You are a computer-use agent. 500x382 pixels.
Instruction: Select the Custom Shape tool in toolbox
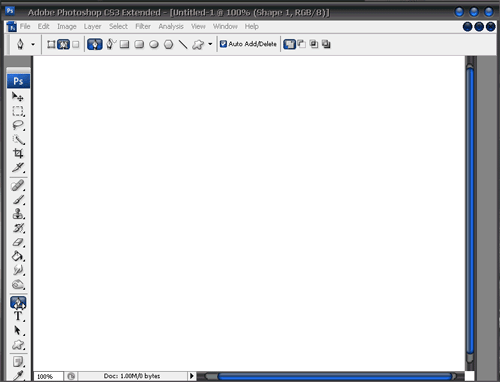(x=18, y=345)
